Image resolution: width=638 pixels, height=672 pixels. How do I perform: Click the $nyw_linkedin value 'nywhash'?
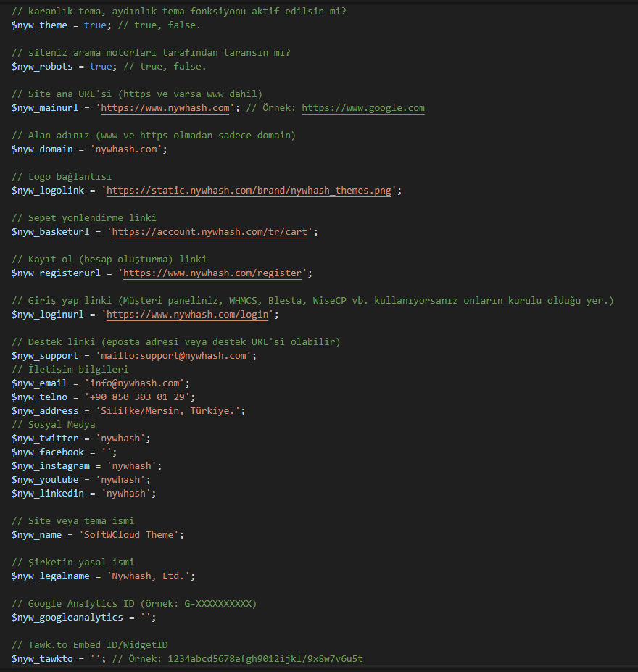pyautogui.click(x=126, y=493)
